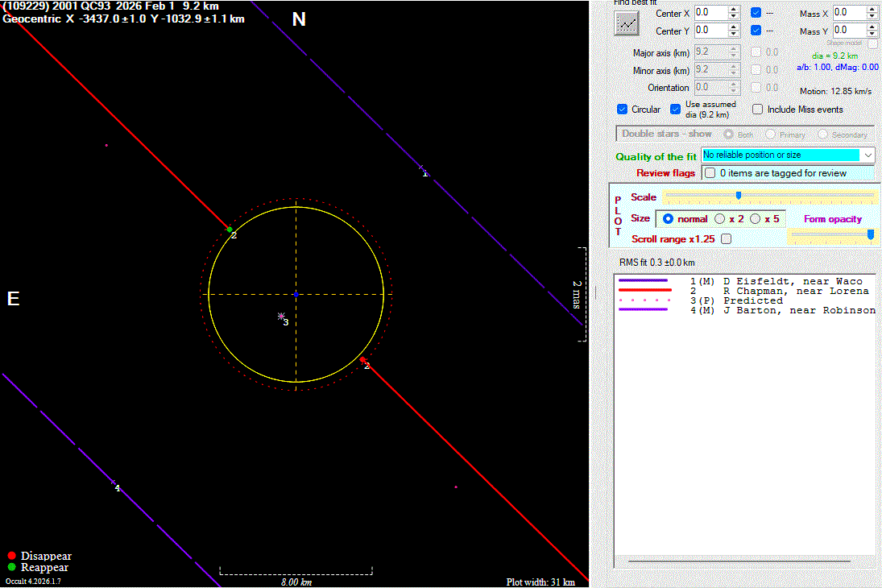Uncheck the Center Y fit checkbox
The height and width of the screenshot is (588, 882).
pyautogui.click(x=756, y=31)
